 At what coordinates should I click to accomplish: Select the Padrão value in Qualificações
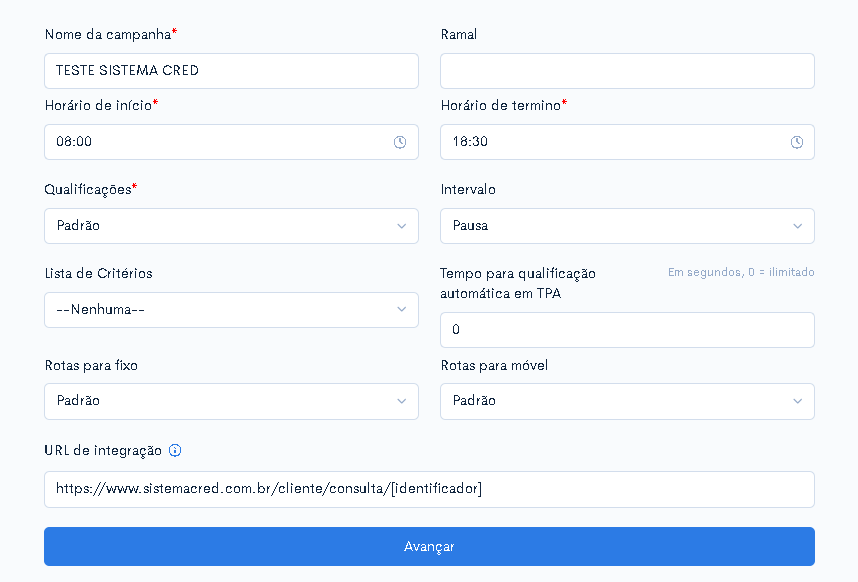click(x=78, y=225)
